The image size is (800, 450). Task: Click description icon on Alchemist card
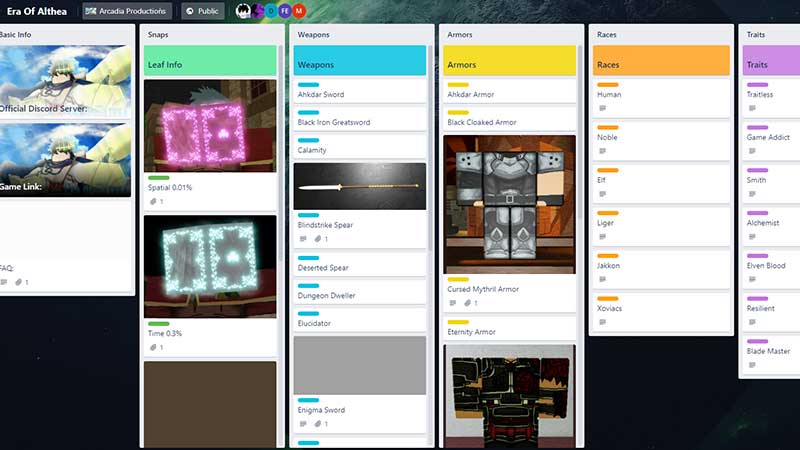(x=752, y=237)
